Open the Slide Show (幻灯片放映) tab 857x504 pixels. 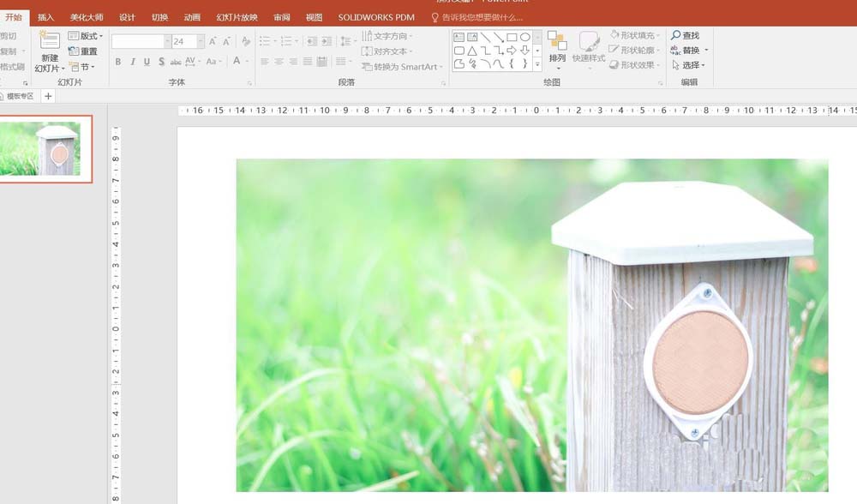pyautogui.click(x=237, y=17)
